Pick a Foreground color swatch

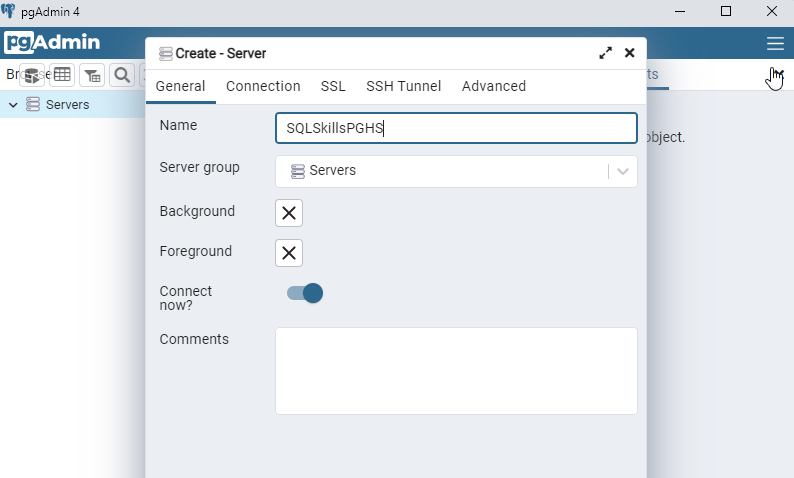[x=289, y=253]
